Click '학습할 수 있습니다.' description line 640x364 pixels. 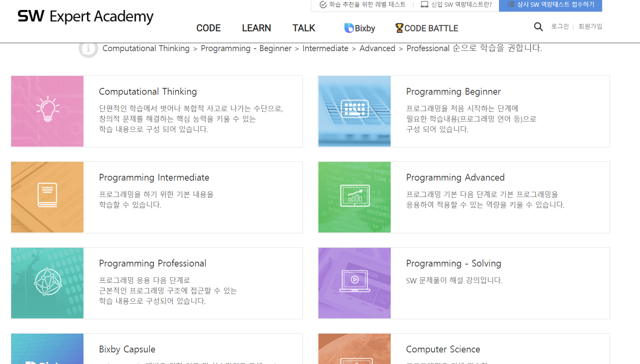[130, 205]
